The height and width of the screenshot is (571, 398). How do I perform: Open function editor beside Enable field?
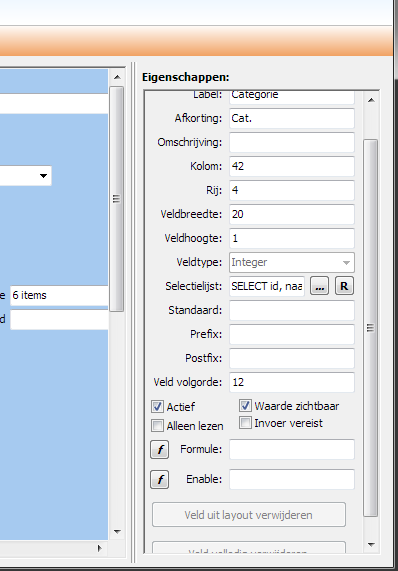(x=159, y=479)
